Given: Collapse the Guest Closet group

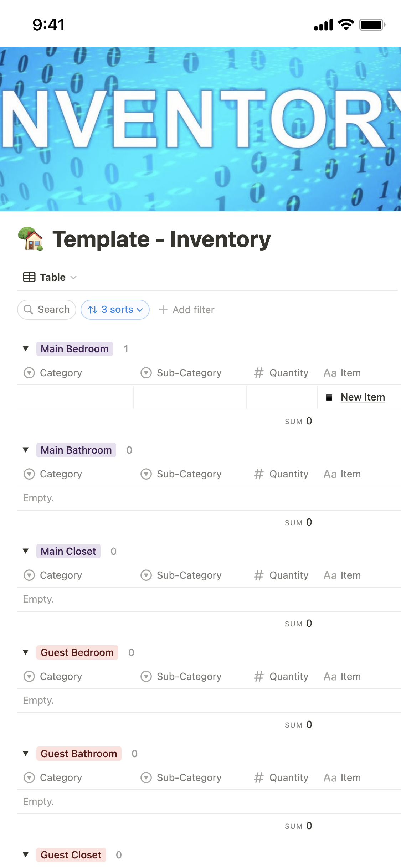Looking at the screenshot, I should (x=25, y=855).
